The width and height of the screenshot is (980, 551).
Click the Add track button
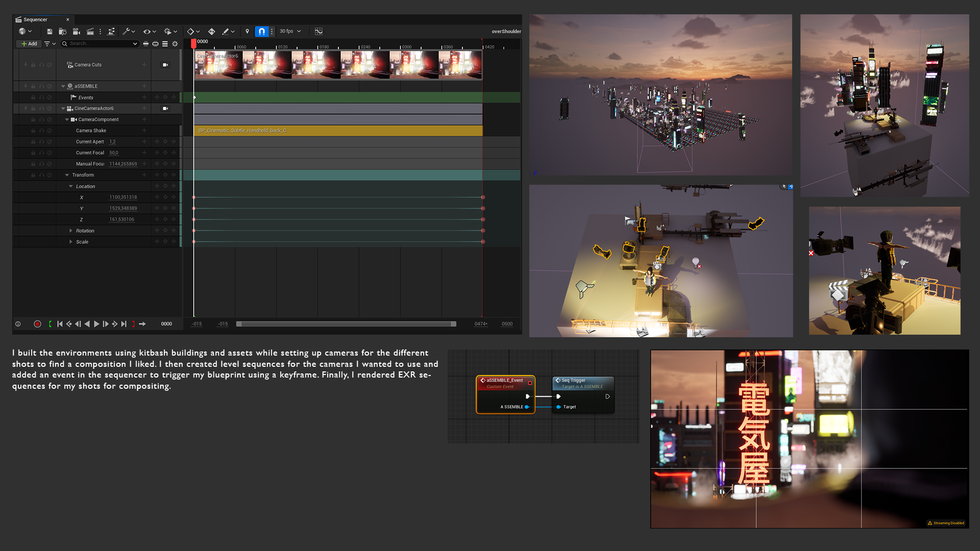29,44
